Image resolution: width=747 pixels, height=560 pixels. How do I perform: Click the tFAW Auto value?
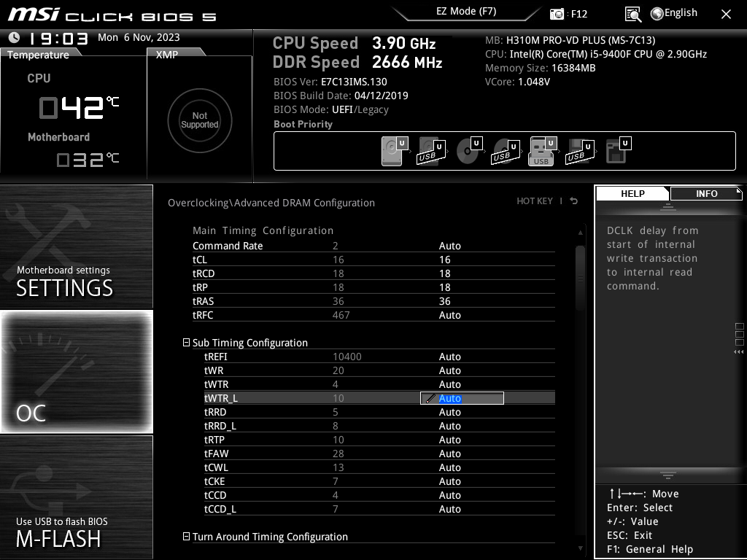pyautogui.click(x=449, y=454)
